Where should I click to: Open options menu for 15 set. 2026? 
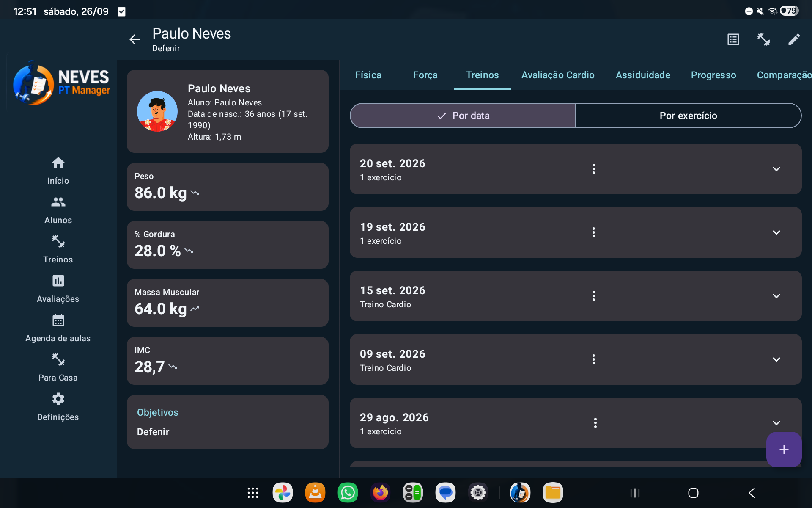click(x=594, y=296)
